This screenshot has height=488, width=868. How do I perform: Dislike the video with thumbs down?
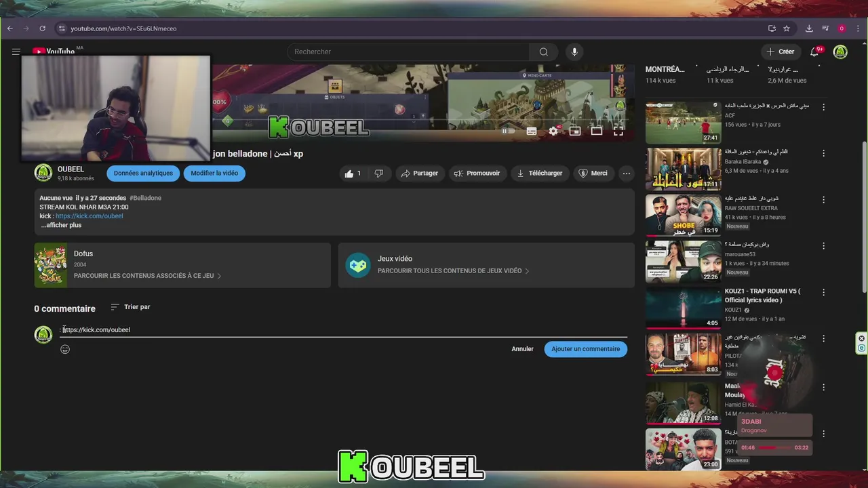point(379,174)
